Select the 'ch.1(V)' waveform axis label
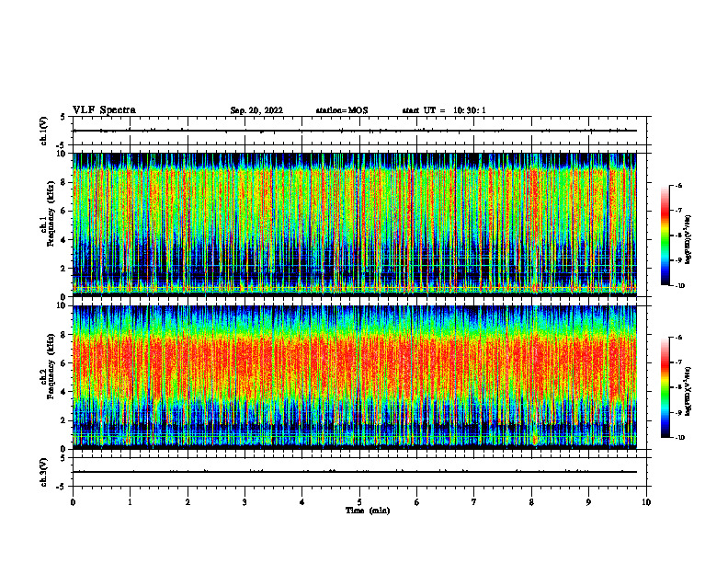Viewport: 728px width, 563px height. point(43,131)
